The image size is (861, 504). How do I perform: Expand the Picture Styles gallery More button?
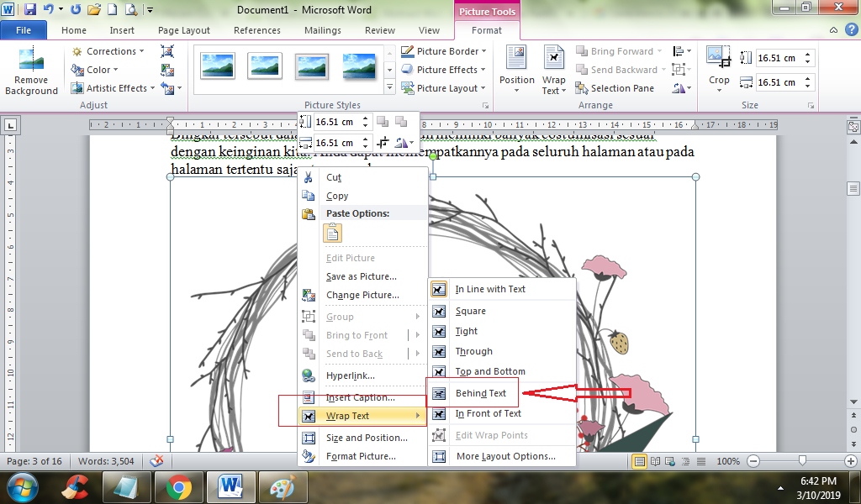389,87
